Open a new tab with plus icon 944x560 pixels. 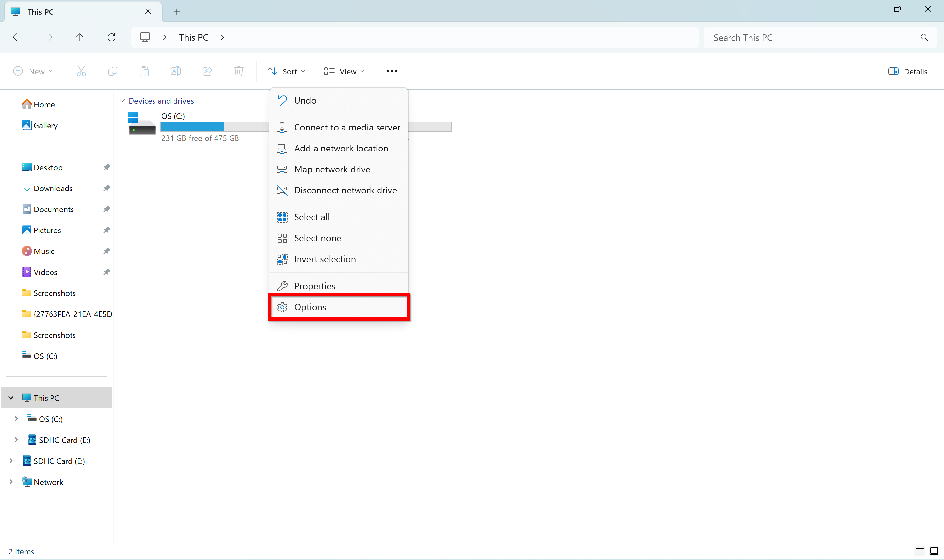click(177, 12)
